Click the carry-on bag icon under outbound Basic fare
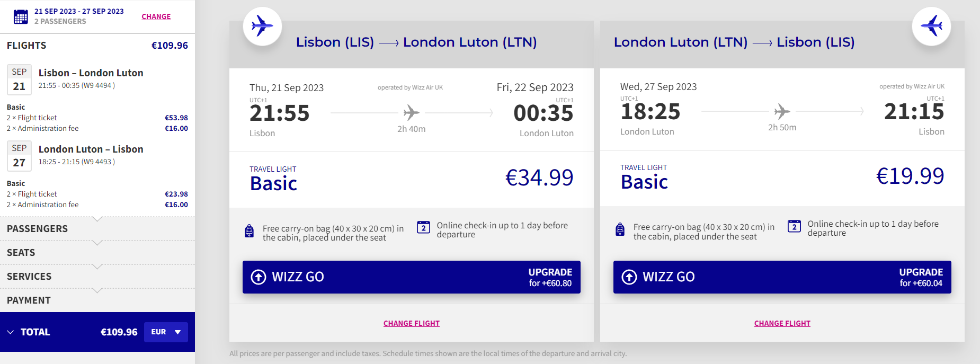The image size is (980, 364). point(249,231)
